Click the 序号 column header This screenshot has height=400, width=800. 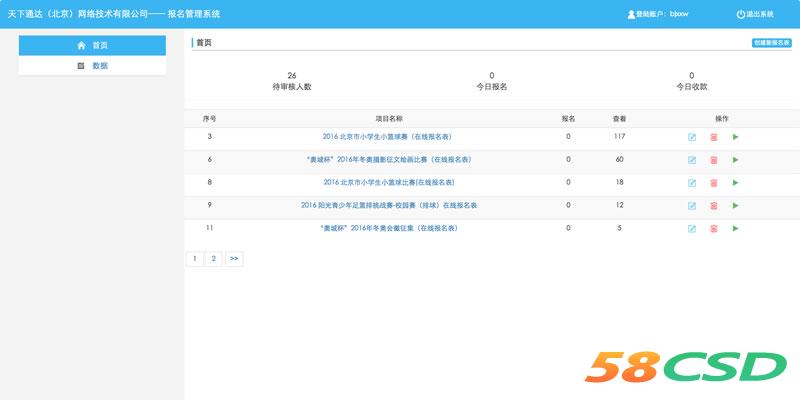pos(209,119)
